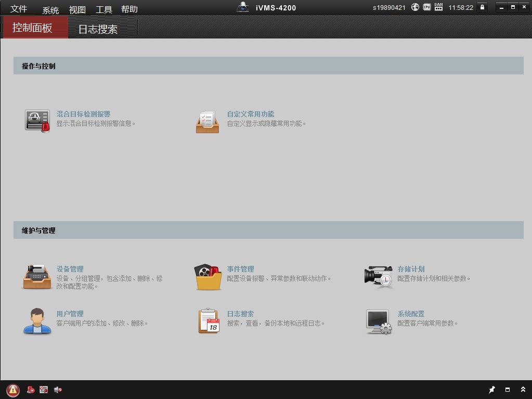Click the red alarm warning icon
The height and width of the screenshot is (399, 532).
pos(13,390)
